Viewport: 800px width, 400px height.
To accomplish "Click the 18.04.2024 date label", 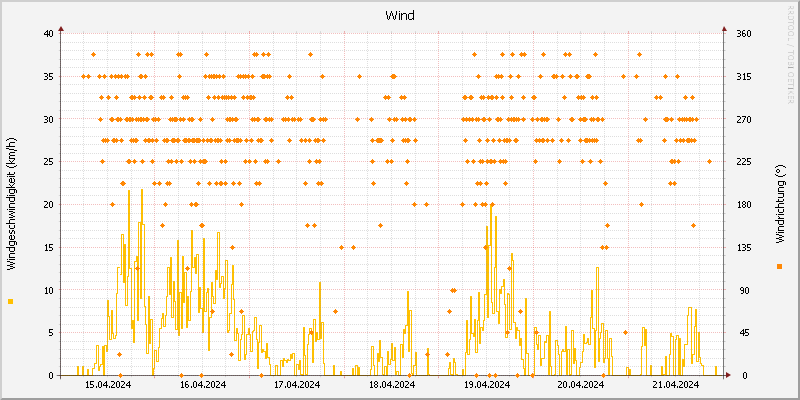I will [392, 385].
